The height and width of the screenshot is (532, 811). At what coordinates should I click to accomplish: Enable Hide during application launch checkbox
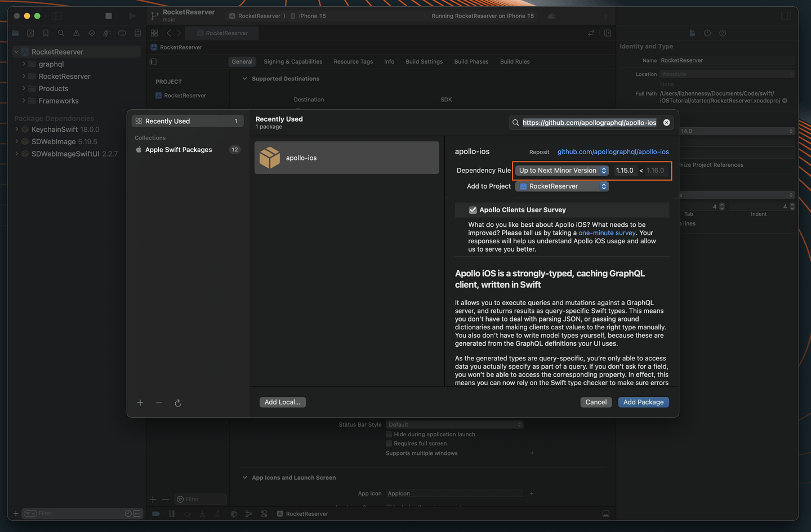(389, 435)
